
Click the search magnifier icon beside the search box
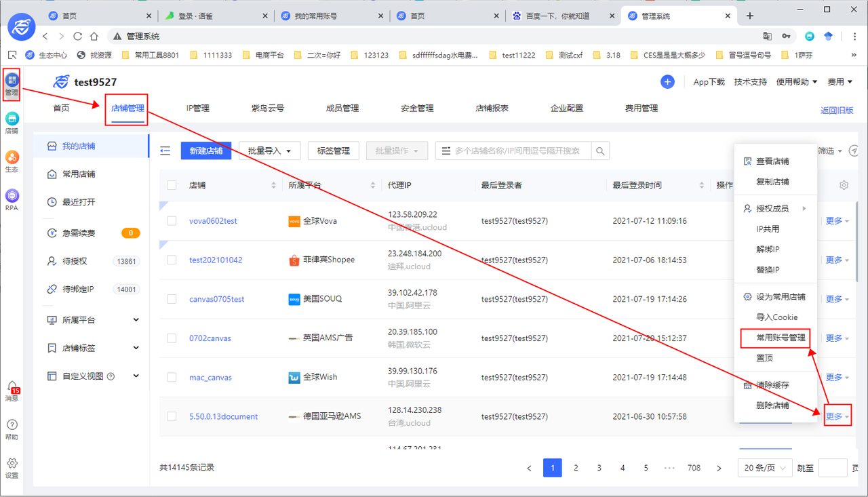[x=600, y=151]
